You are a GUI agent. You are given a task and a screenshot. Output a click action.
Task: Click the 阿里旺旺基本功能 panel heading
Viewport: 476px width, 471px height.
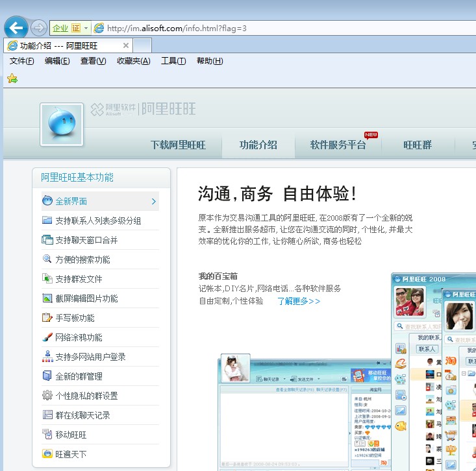tap(77, 177)
